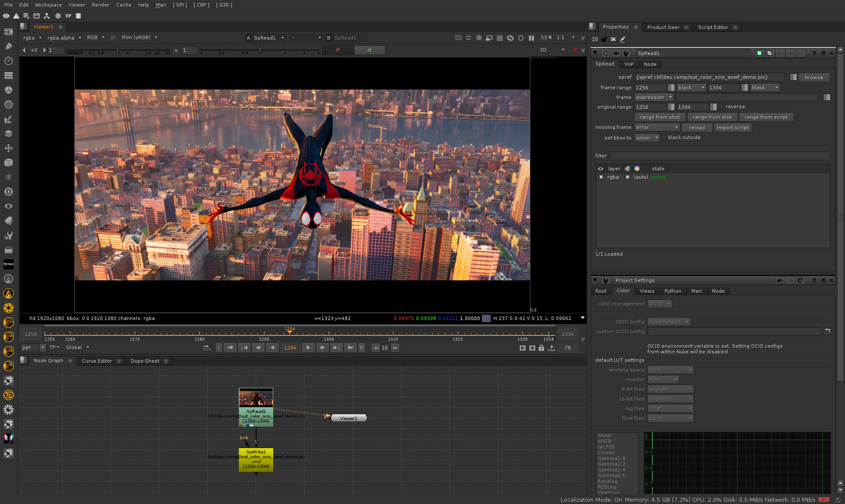Click the wrench icon in SpRead1 panel header
This screenshot has height=504, width=845.
626,53
